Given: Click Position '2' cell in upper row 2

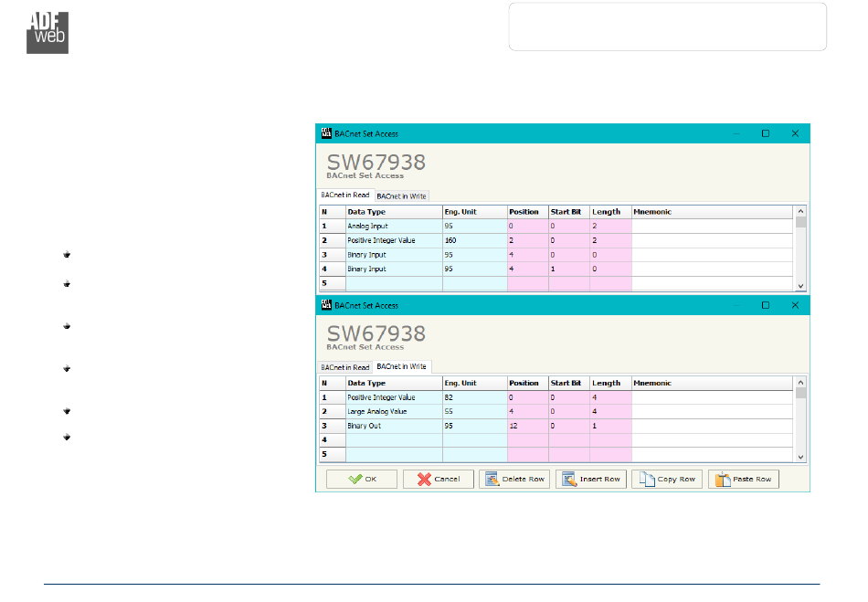Looking at the screenshot, I should tap(527, 240).
